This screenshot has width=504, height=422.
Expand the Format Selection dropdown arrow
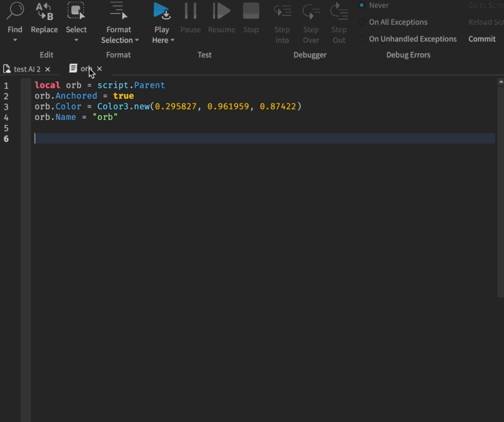(137, 40)
